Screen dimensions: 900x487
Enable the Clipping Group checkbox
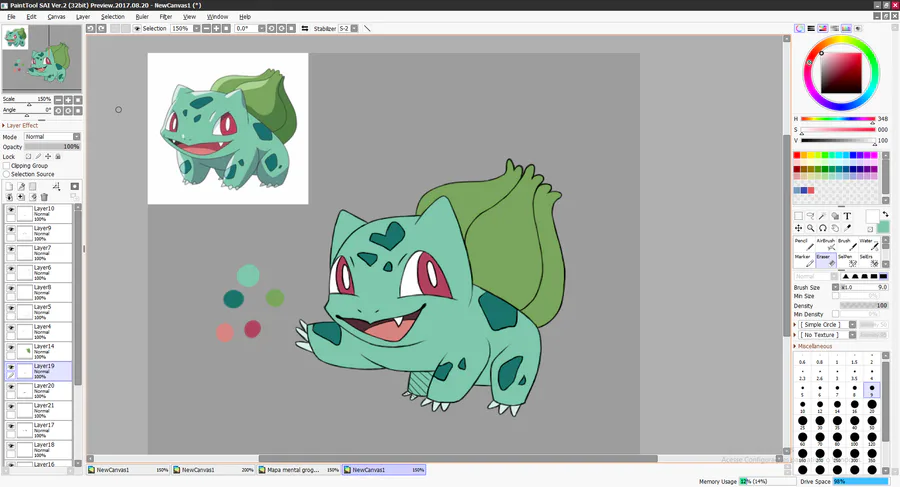pos(7,165)
